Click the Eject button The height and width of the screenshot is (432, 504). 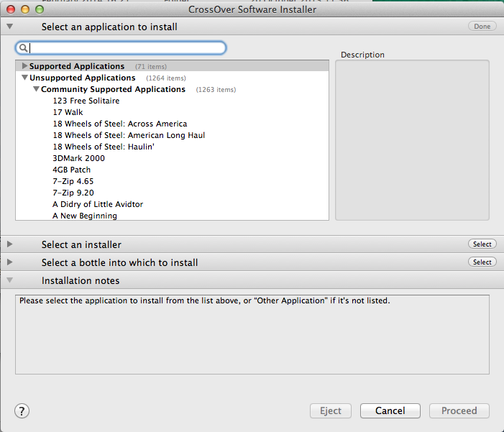click(x=331, y=410)
